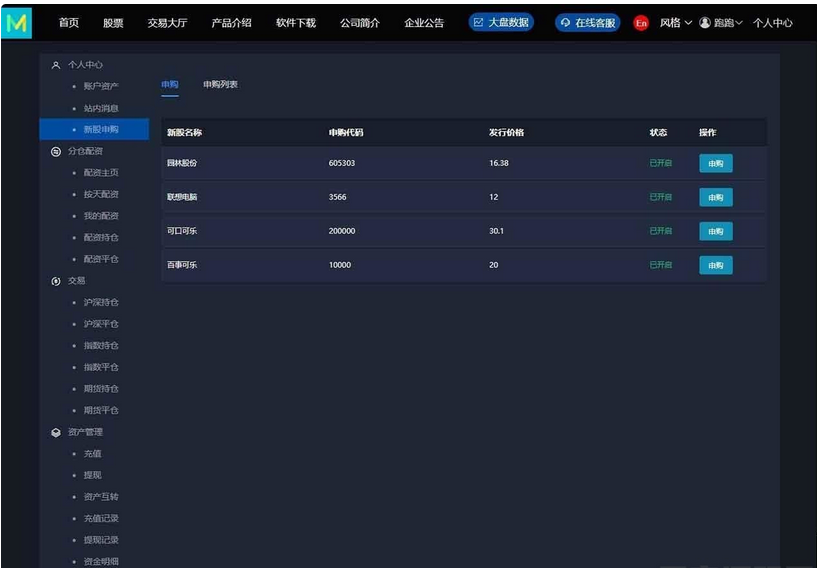The width and height of the screenshot is (817, 568).
Task: Select the 申购 tab
Action: click(170, 84)
